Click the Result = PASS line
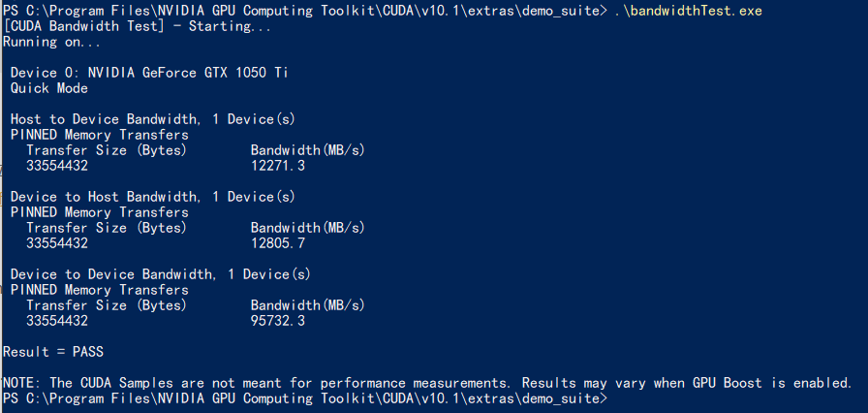Screen dimensions: 868x413 pyautogui.click(x=53, y=352)
